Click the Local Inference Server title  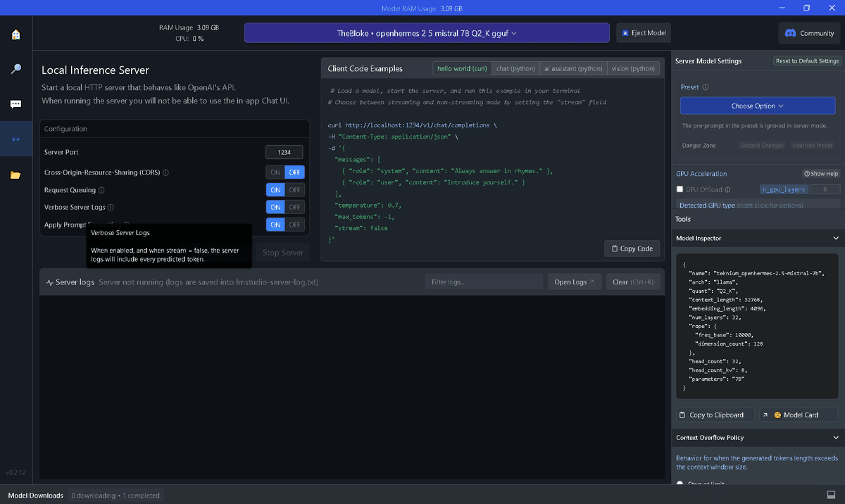(95, 70)
